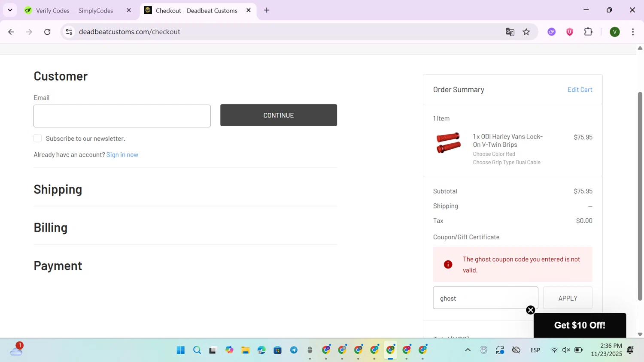The image size is (644, 362).
Task: Click the ODI Harley Vans product name
Action: pos(508,140)
